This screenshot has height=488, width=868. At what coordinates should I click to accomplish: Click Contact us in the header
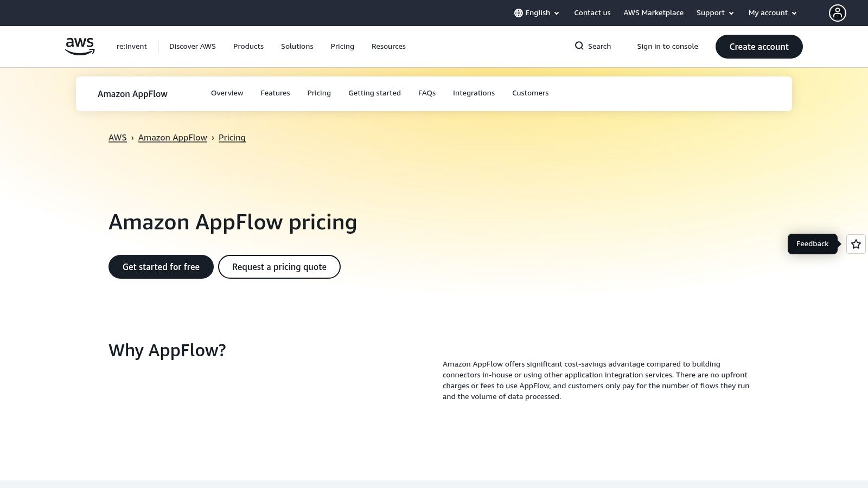tap(592, 12)
